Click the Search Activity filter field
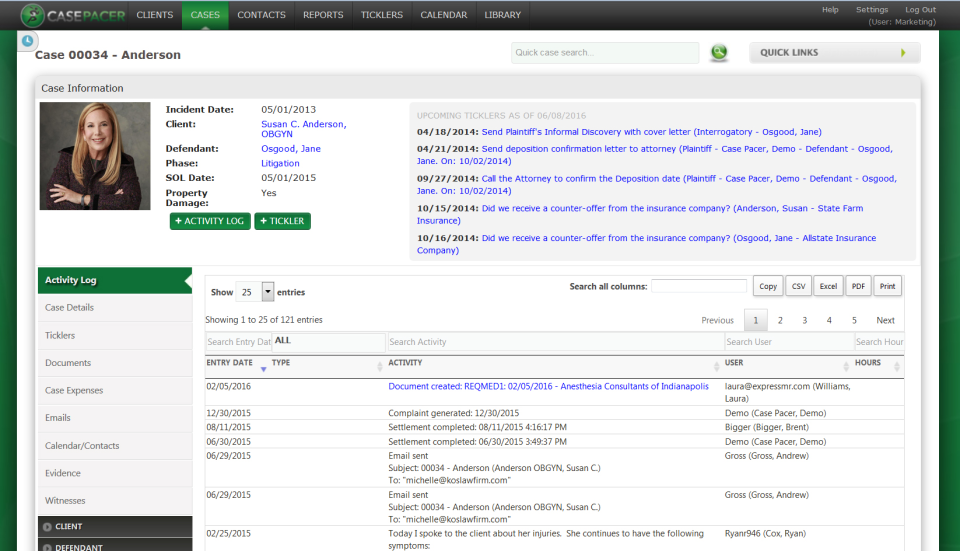This screenshot has height=551, width=960. coord(555,342)
